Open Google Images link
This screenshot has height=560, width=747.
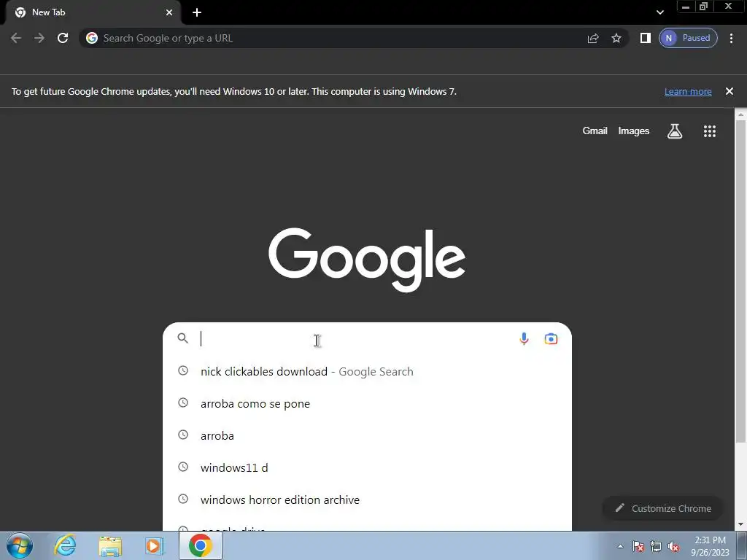pyautogui.click(x=634, y=131)
